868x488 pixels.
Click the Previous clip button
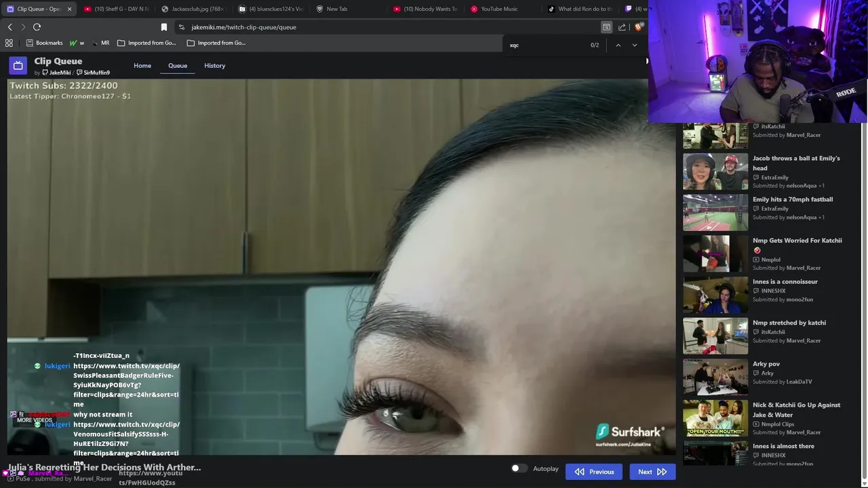click(594, 472)
